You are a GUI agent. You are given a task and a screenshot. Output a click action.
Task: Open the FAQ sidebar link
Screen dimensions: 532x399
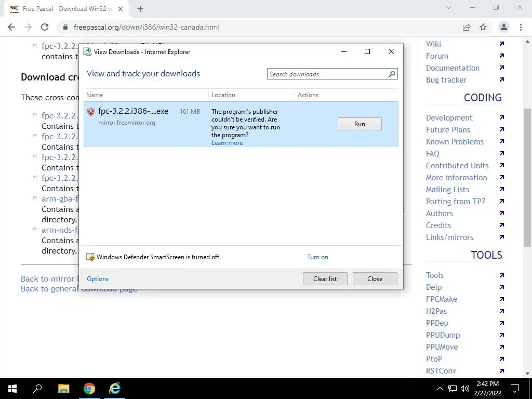tap(433, 154)
